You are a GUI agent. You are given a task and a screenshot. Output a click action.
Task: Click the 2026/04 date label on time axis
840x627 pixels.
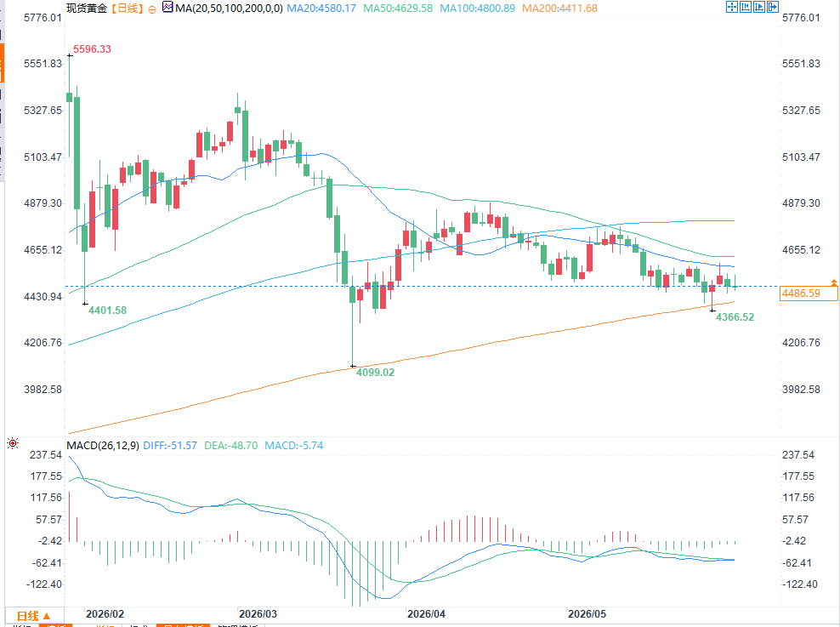(x=426, y=614)
